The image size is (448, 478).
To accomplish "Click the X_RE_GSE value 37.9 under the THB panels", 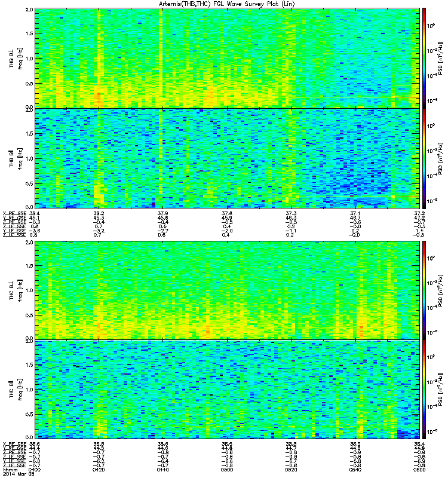I will [x=163, y=213].
